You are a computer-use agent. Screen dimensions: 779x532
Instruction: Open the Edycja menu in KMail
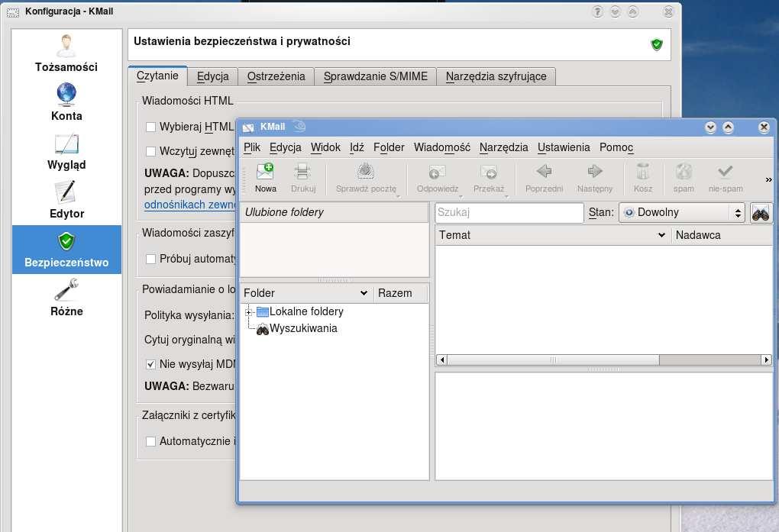(x=285, y=147)
